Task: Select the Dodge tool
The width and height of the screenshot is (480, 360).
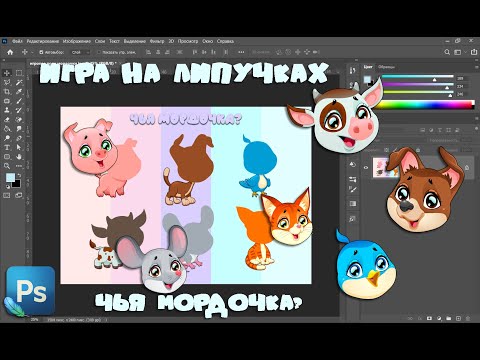Action: [x=7, y=138]
